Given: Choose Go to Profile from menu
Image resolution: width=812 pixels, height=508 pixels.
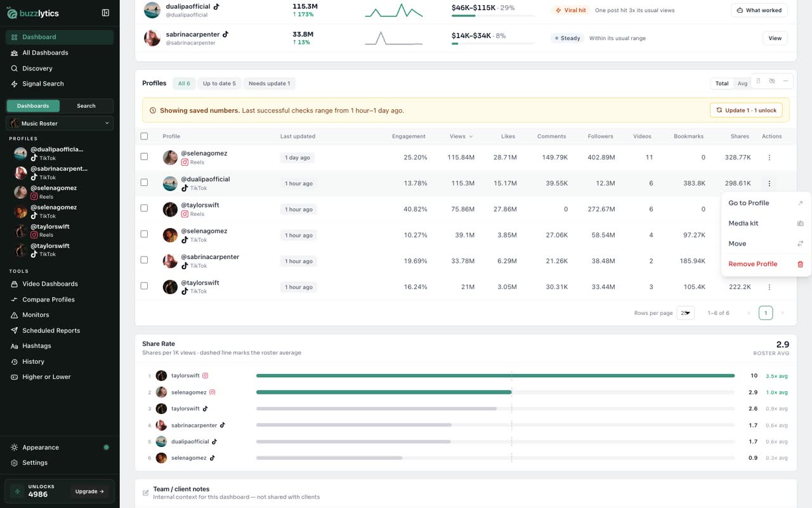Looking at the screenshot, I should (766, 203).
